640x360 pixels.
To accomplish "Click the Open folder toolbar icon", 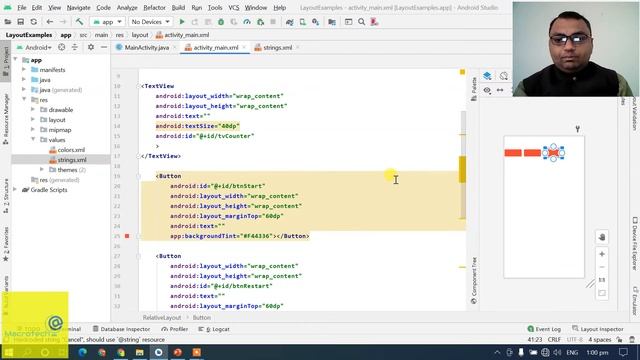I will (8, 22).
